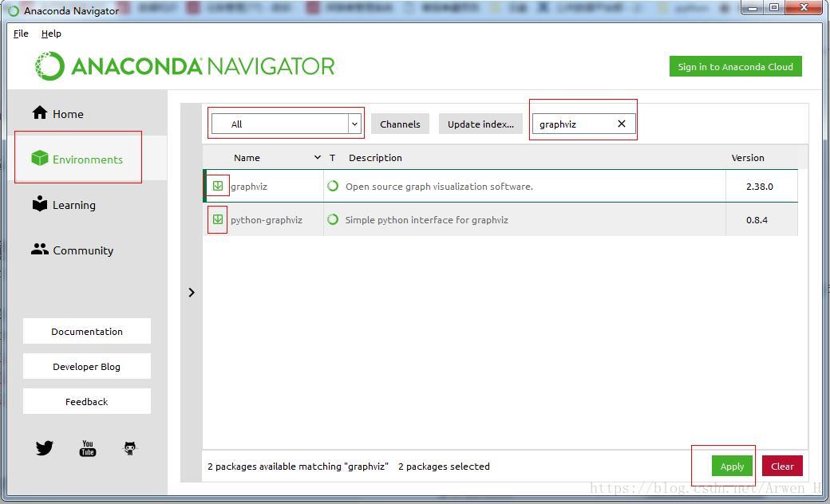The width and height of the screenshot is (830, 504).
Task: Open the YouTube icon
Action: [87, 448]
